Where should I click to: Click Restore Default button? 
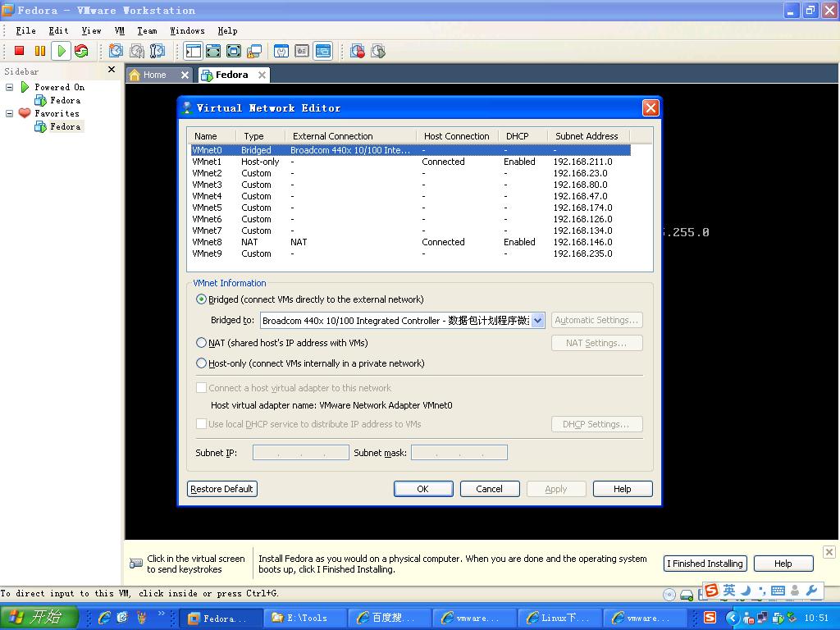tap(221, 489)
